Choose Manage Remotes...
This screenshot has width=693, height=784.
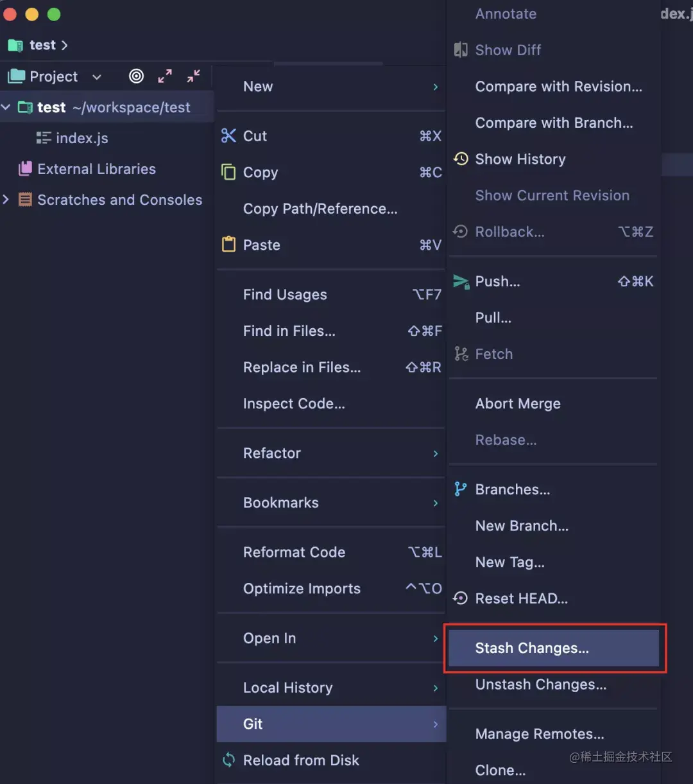[554, 734]
